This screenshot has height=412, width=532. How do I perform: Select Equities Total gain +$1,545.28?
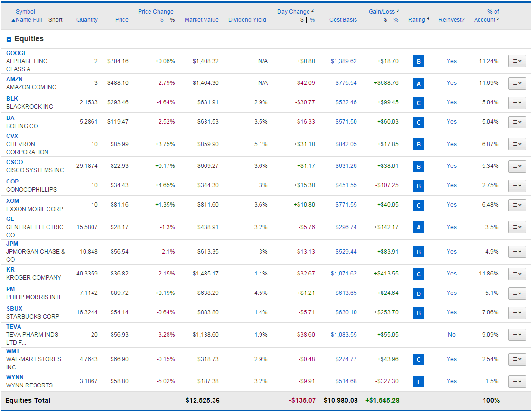383,401
